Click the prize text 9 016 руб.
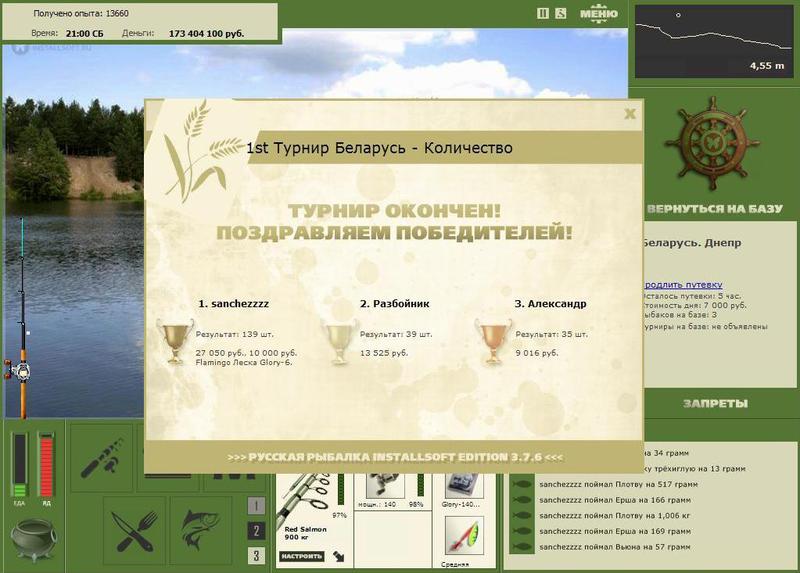800x573 pixels. click(537, 353)
